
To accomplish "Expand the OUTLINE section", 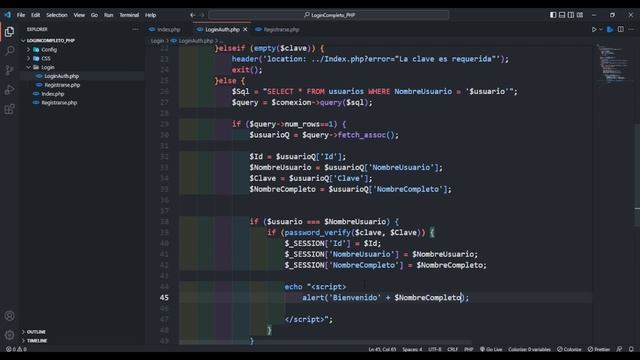I will tap(36, 332).
